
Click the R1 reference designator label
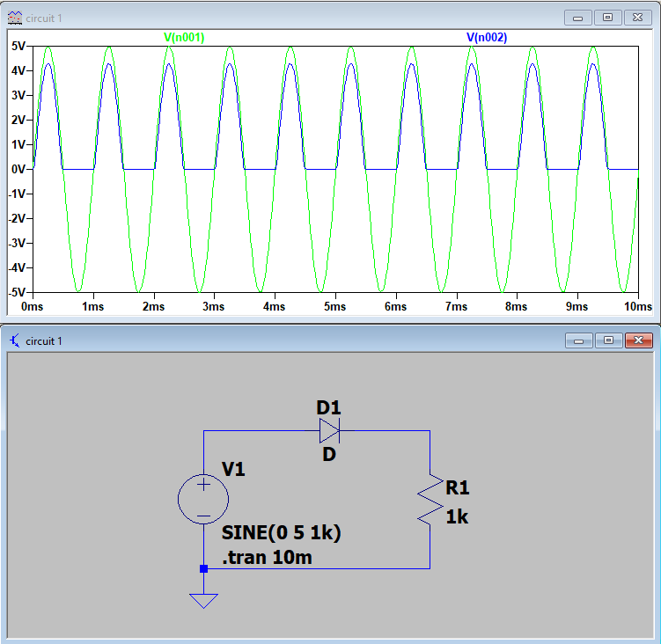[x=459, y=488]
